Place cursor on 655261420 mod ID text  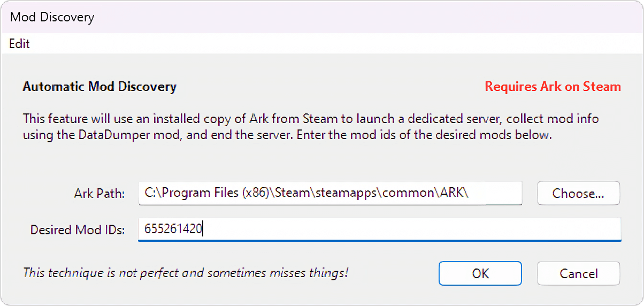(173, 230)
